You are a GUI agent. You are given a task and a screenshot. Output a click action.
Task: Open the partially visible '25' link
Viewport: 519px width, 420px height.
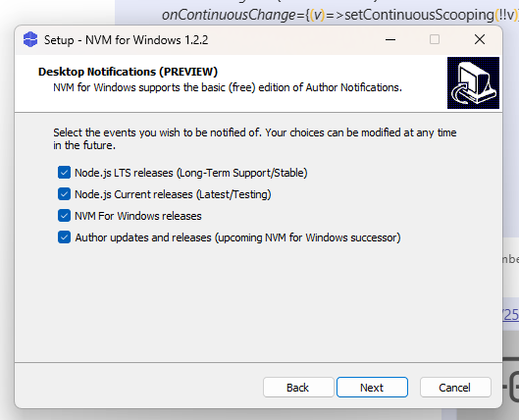pyautogui.click(x=510, y=314)
